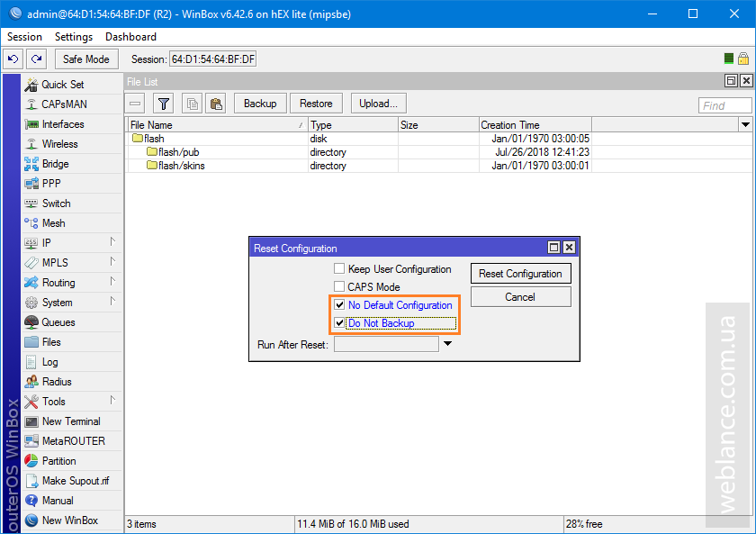756x534 pixels.
Task: Open Files section in sidebar
Action: pyautogui.click(x=72, y=342)
